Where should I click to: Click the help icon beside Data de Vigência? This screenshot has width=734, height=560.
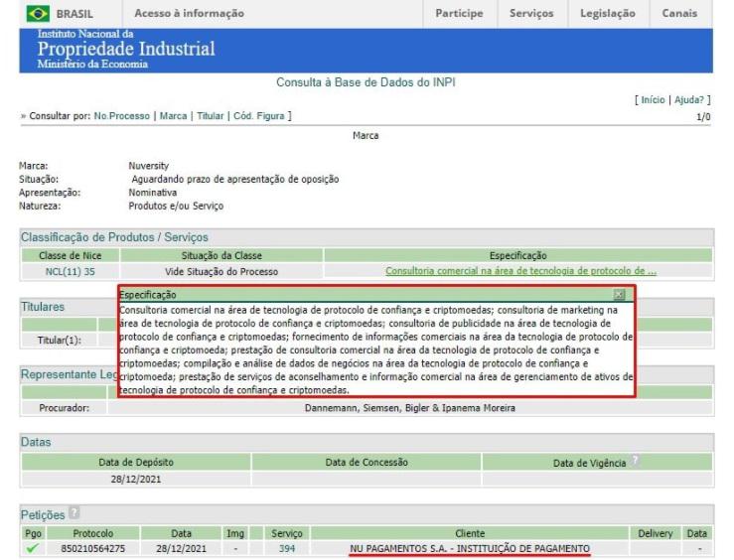635,461
